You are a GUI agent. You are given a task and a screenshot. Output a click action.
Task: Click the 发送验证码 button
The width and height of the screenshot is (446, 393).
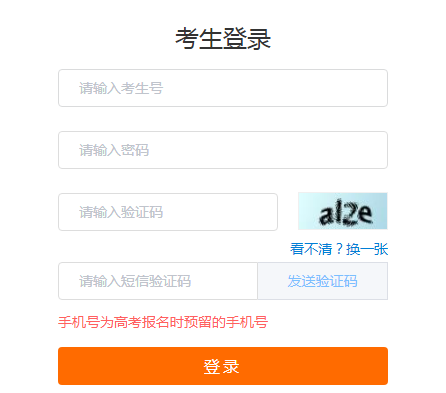tap(323, 281)
